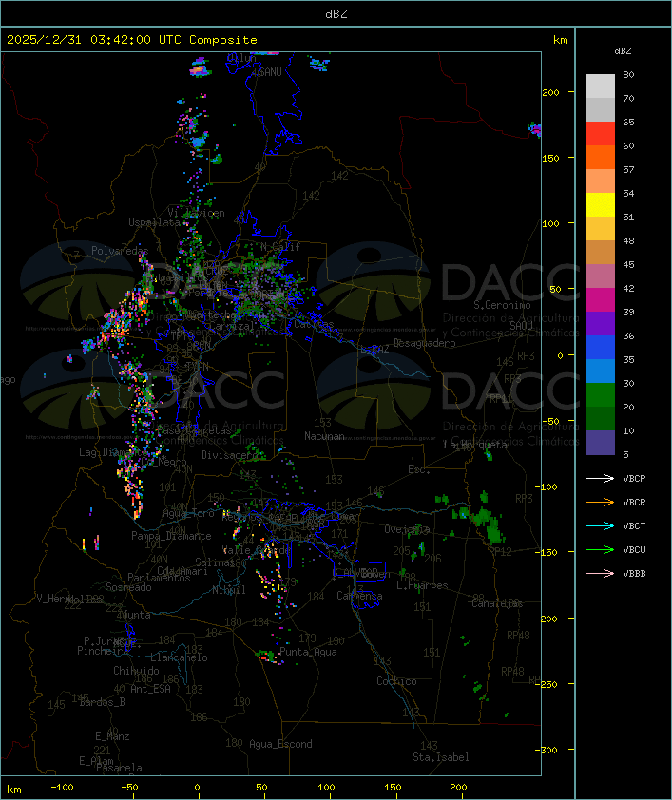Select the magenta 39–42 dBZ legend swatch
The height and width of the screenshot is (800, 672).
pyautogui.click(x=600, y=300)
